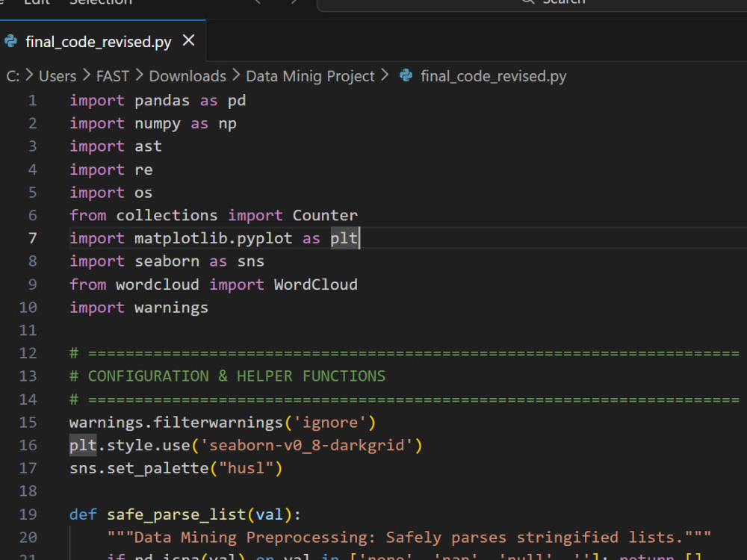Click 'collections' on line 6
This screenshot has width=747, height=560.
pyautogui.click(x=167, y=215)
